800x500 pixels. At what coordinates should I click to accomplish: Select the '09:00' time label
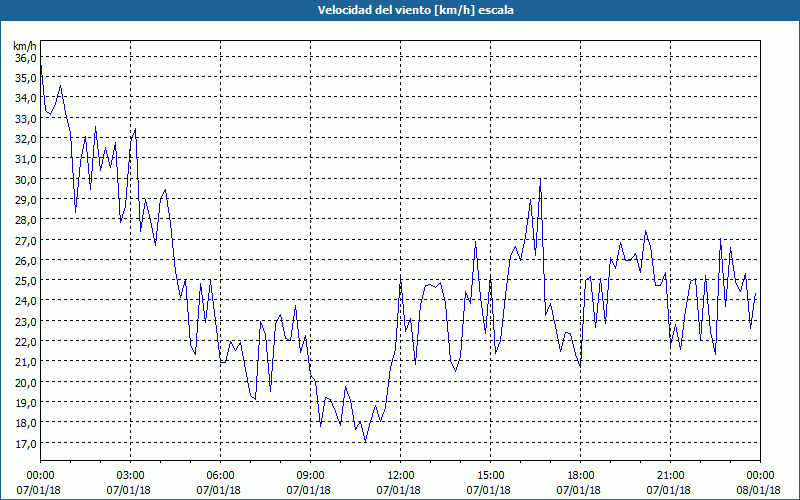click(x=310, y=476)
